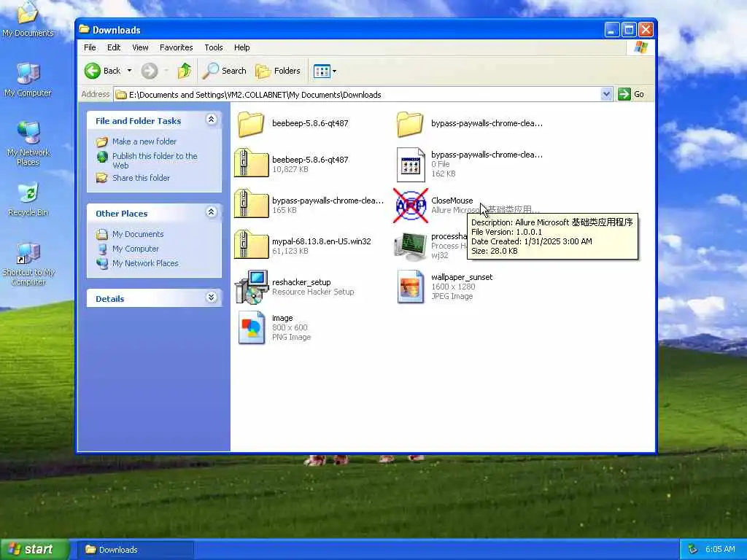Viewport: 747px width, 560px height.
Task: Toggle the Folders pane
Action: point(278,71)
